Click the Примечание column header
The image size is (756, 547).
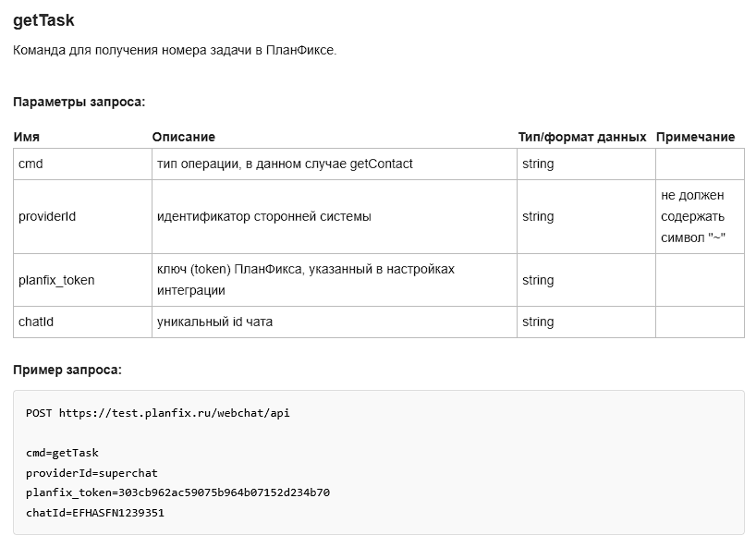coord(695,138)
